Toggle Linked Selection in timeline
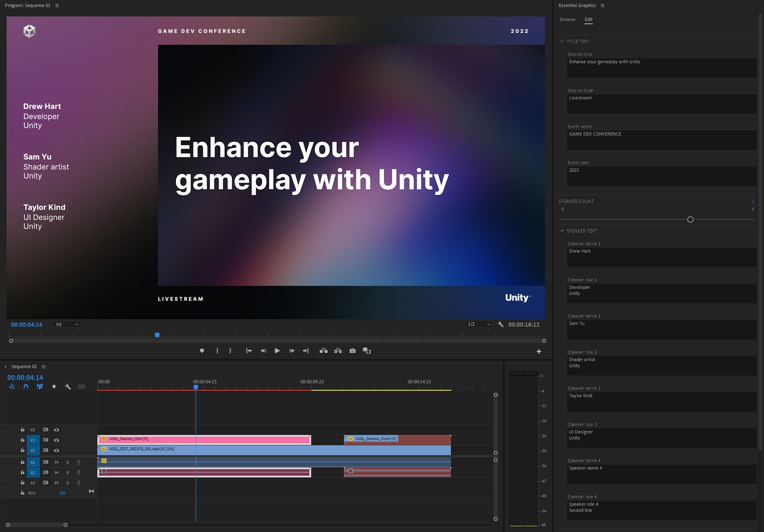 [40, 387]
